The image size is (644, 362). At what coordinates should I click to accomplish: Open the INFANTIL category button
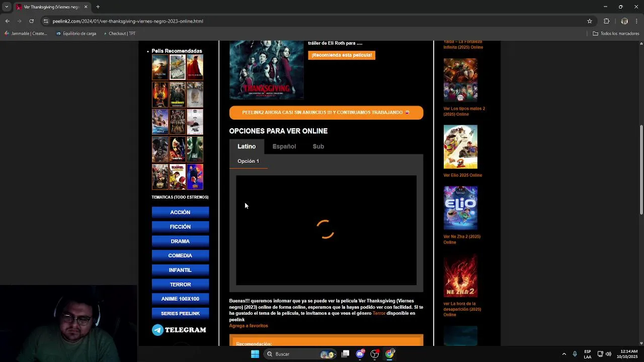click(180, 270)
